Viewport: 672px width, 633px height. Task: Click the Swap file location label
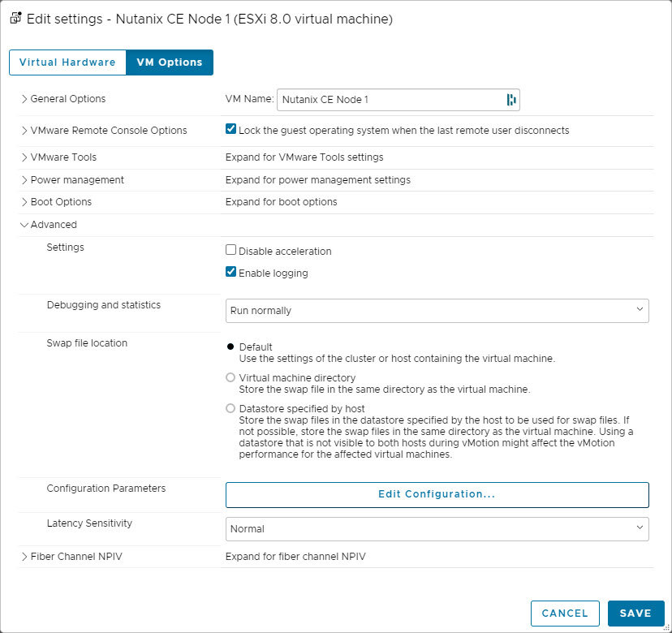pyautogui.click(x=87, y=343)
